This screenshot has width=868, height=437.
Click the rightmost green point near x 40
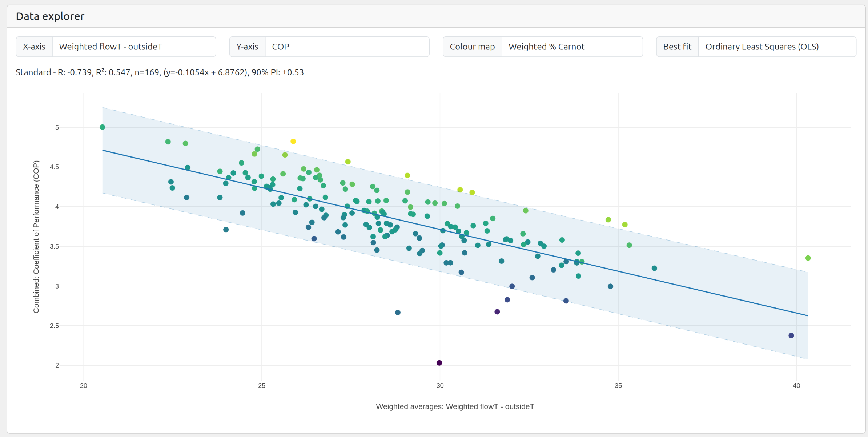(x=808, y=258)
